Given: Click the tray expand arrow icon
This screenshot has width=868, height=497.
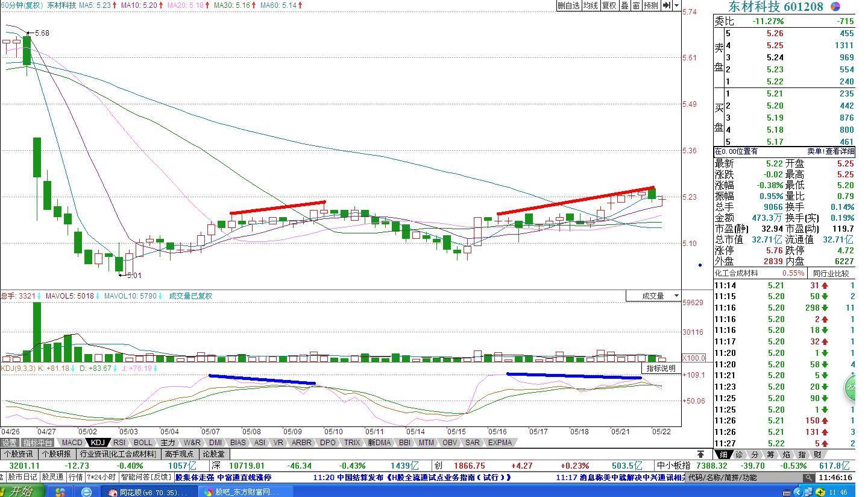Looking at the screenshot, I should [799, 492].
